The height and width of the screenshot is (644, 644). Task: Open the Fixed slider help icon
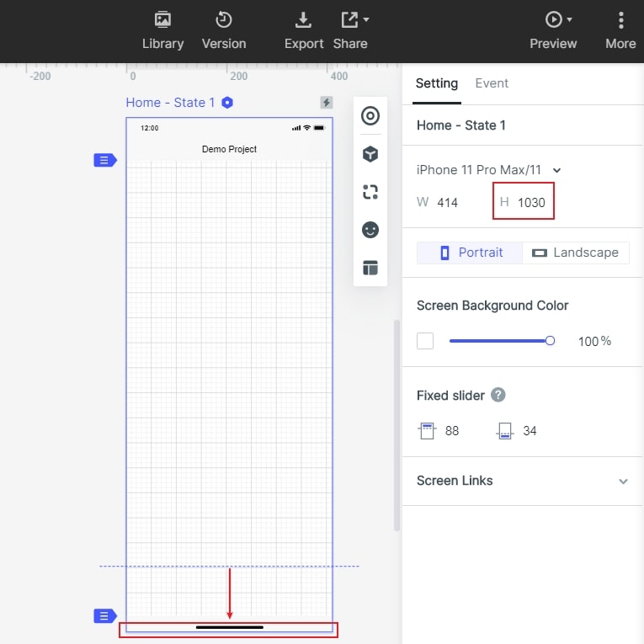498,395
